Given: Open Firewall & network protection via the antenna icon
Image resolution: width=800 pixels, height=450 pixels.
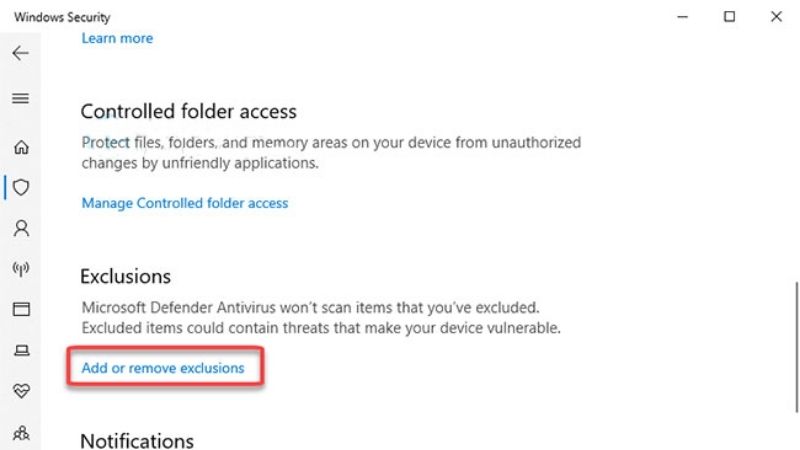Looking at the screenshot, I should [21, 268].
